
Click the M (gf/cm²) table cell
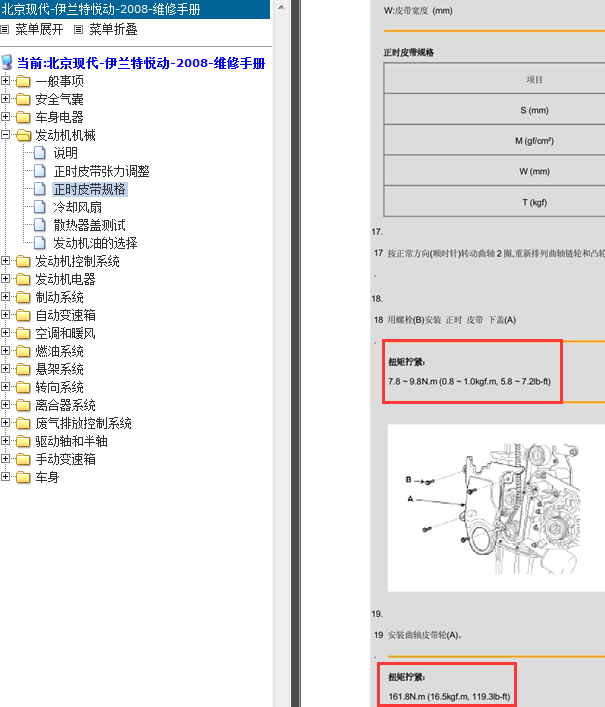pos(494,140)
